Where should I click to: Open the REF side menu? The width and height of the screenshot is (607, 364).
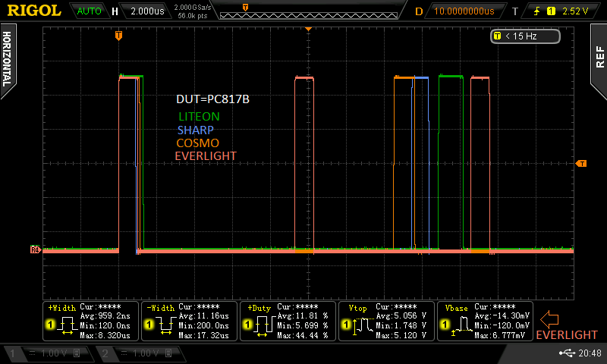click(599, 57)
